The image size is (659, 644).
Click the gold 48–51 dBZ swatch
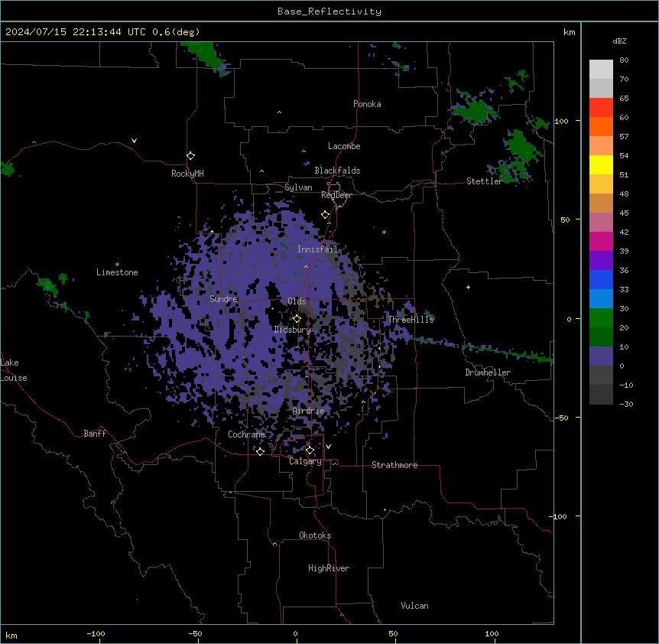click(601, 184)
